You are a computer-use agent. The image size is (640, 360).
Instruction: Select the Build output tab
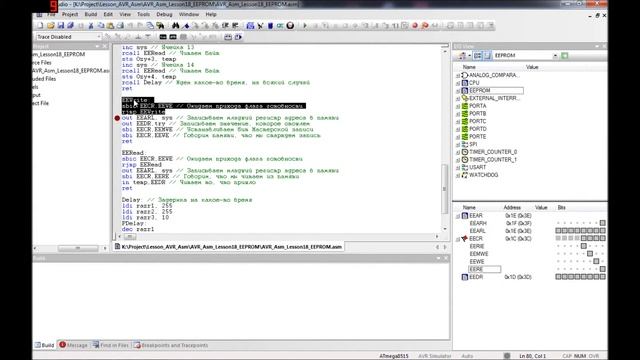tap(44, 345)
